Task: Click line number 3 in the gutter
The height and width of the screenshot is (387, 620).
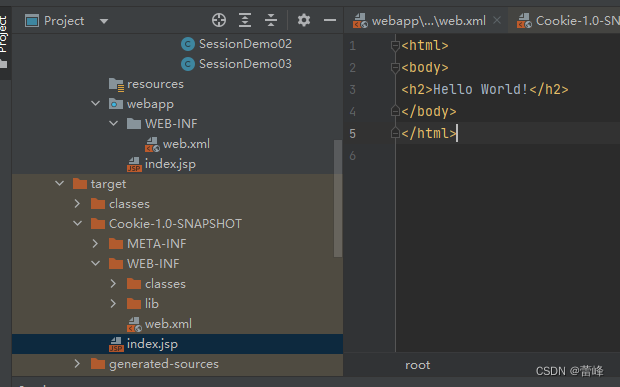Action: [x=353, y=90]
